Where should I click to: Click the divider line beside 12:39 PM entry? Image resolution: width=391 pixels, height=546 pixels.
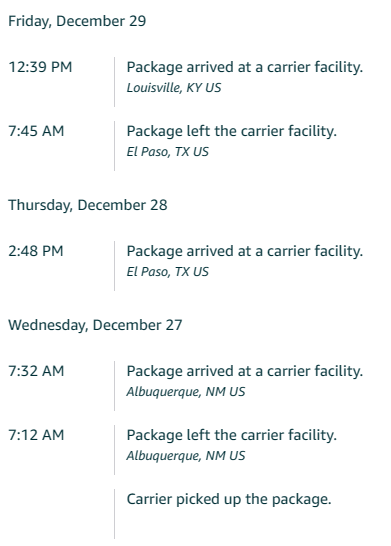pos(114,82)
